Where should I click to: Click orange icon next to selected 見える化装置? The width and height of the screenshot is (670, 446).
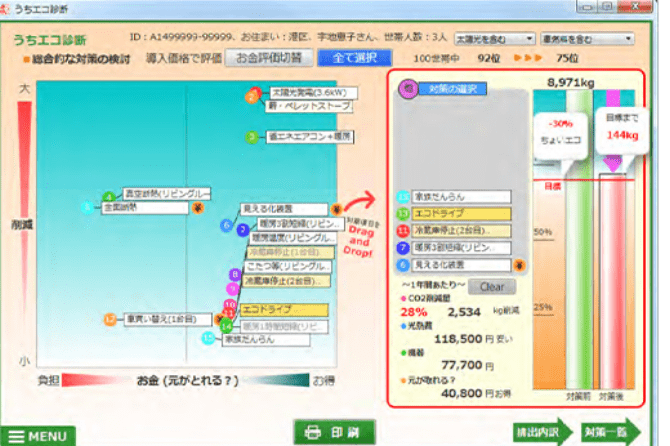click(x=519, y=265)
